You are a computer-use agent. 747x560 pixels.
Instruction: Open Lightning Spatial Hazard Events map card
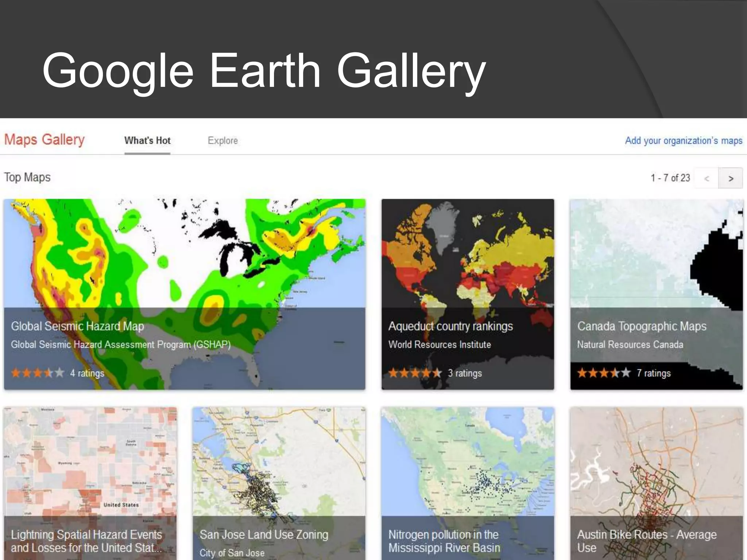[90, 483]
